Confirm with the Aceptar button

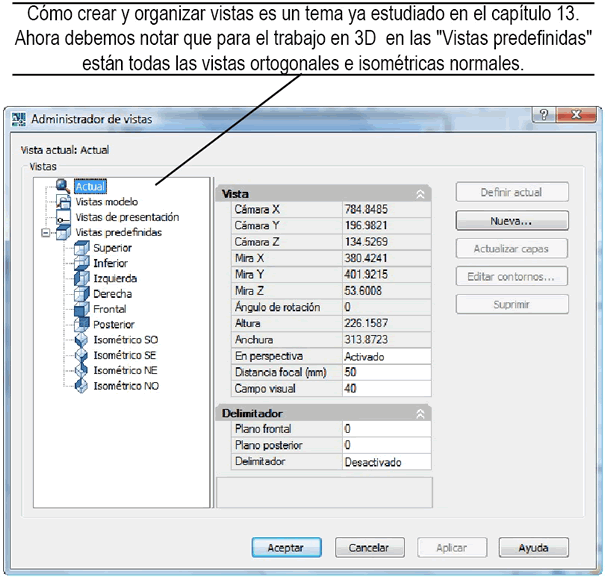tap(286, 548)
